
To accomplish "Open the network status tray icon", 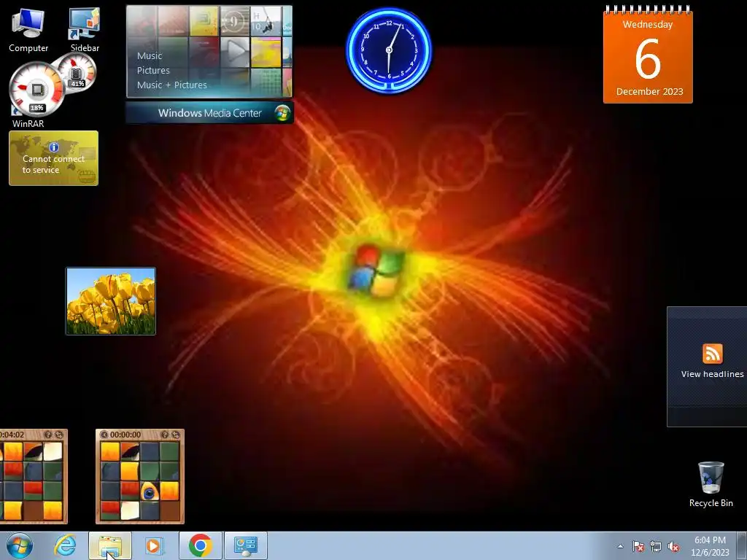I will tap(656, 547).
